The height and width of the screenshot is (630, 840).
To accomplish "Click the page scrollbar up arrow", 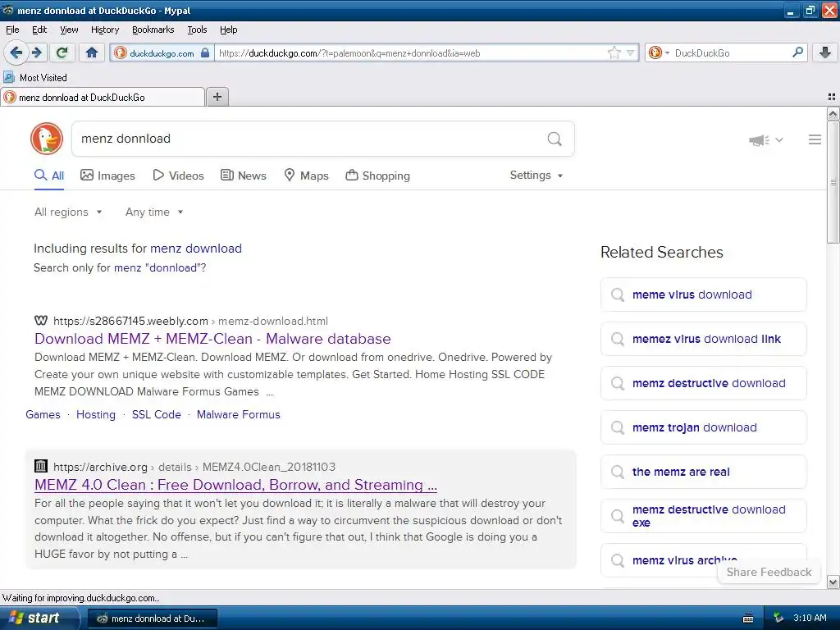I will pos(833,113).
